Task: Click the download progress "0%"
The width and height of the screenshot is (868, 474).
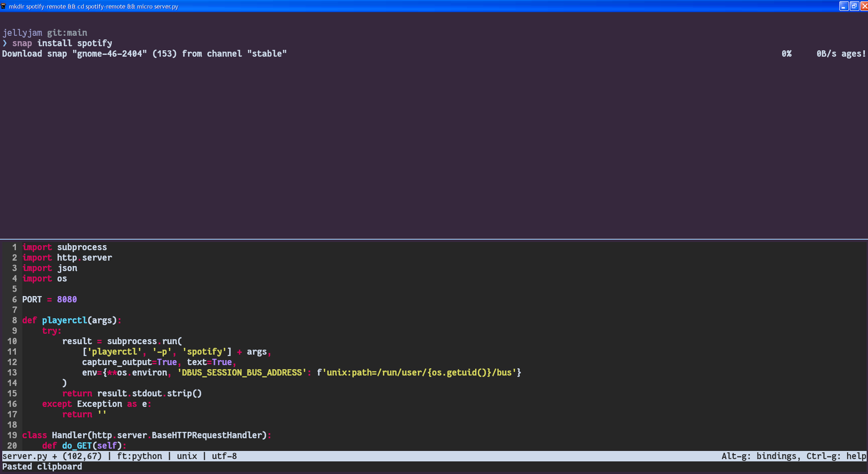Action: point(786,54)
